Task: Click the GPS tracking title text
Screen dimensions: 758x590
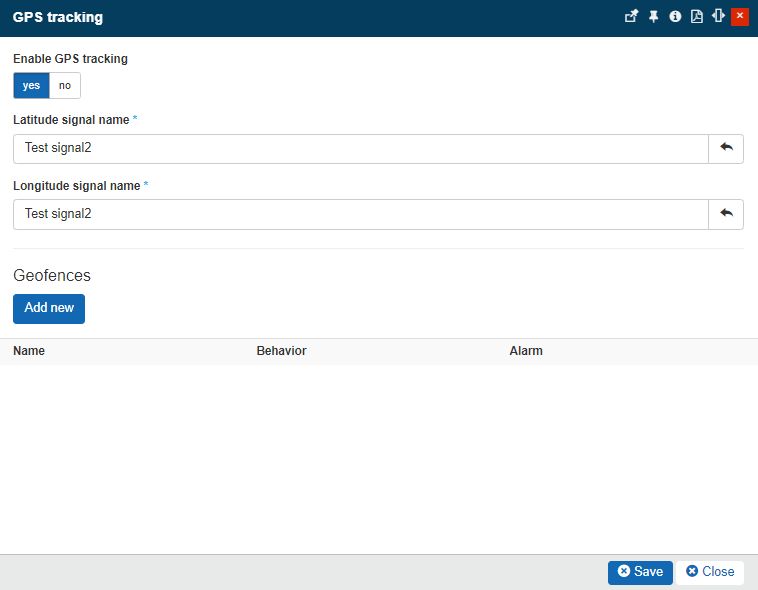Action: click(57, 17)
